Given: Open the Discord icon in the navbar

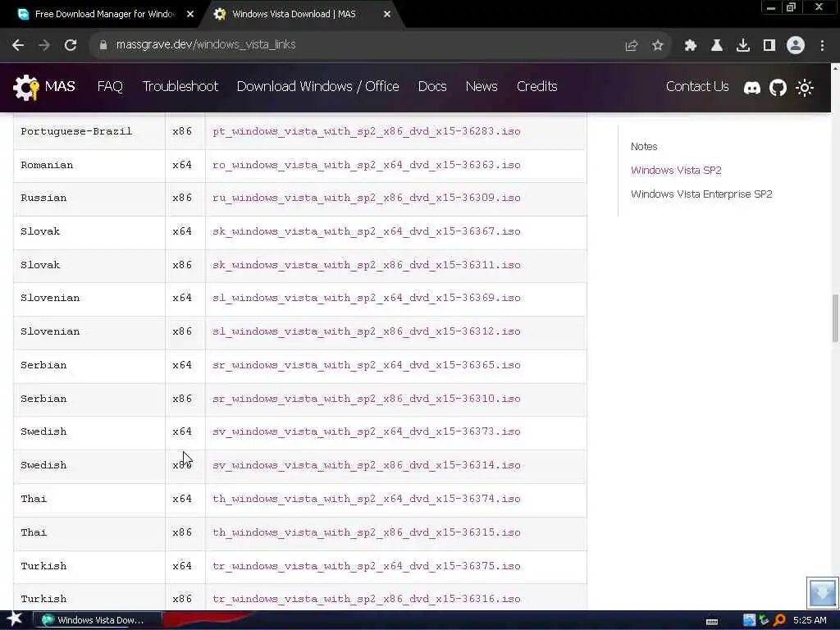Looking at the screenshot, I should 752,87.
